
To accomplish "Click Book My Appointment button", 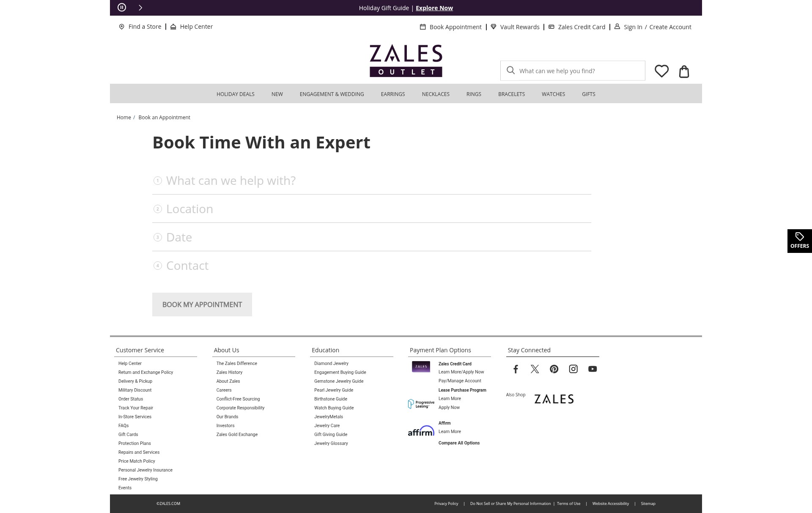I will [202, 305].
